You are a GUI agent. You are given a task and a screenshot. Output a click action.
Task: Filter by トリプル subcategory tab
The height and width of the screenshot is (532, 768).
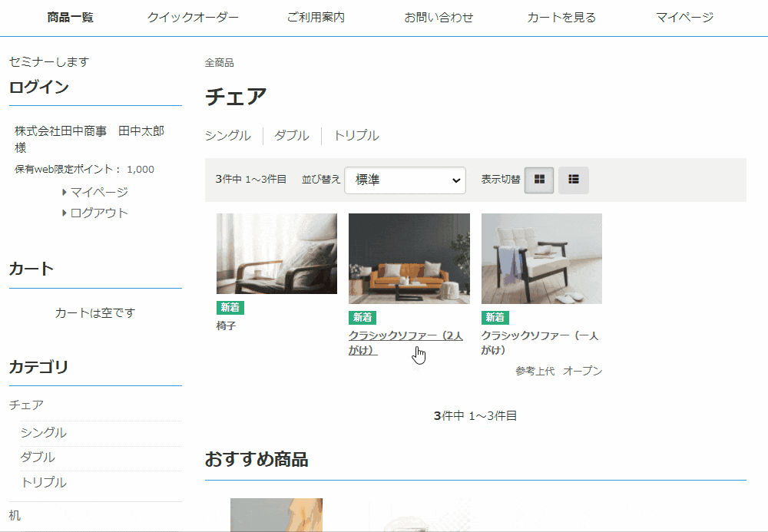tap(356, 136)
